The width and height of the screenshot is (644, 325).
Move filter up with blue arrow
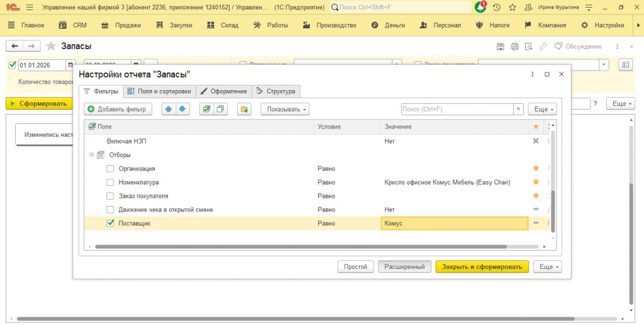(x=169, y=109)
